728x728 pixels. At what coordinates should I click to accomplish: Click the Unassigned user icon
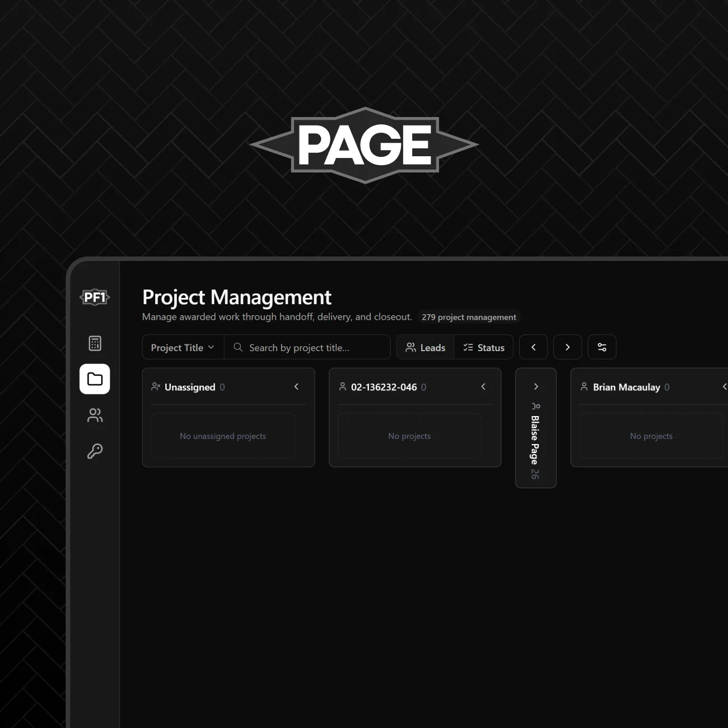(x=156, y=386)
